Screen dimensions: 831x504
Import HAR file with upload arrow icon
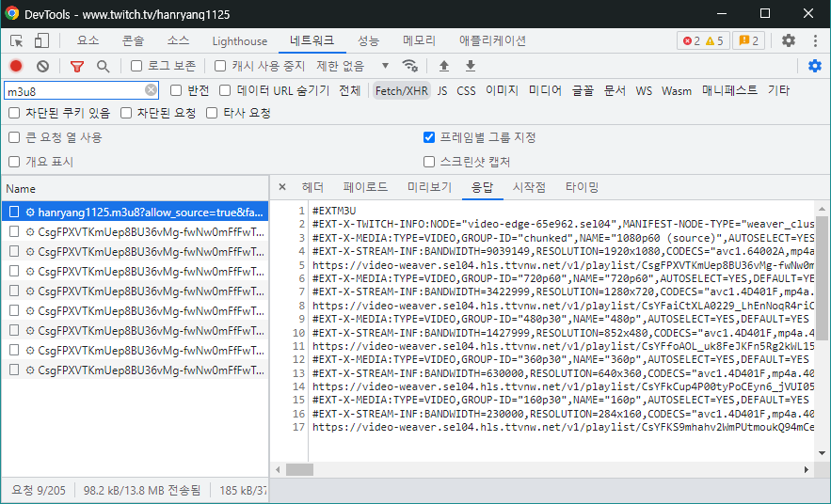[444, 66]
